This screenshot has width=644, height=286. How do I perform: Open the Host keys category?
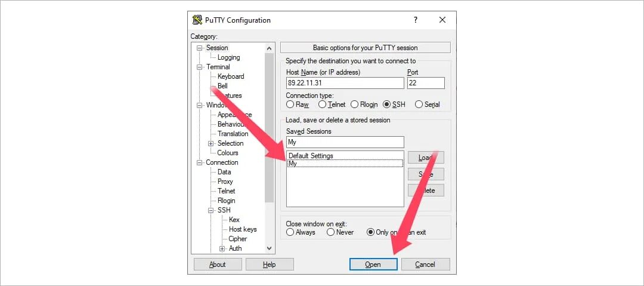(x=243, y=229)
